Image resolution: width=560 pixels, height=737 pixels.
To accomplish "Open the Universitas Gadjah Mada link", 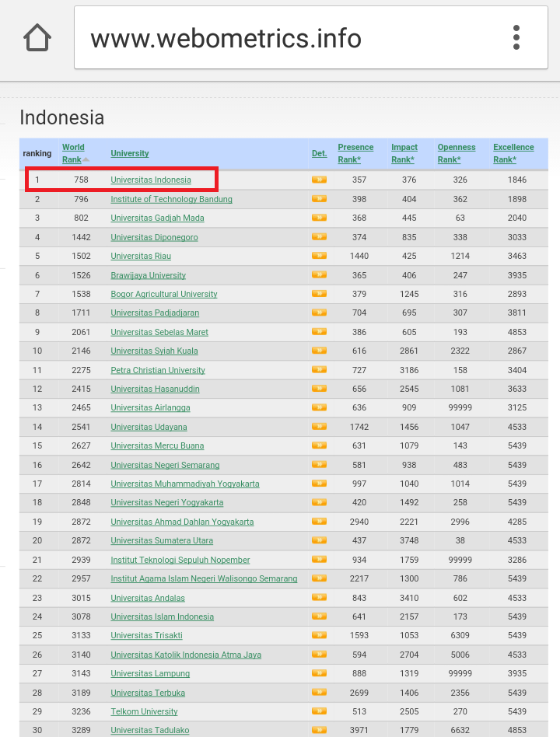I will tap(158, 218).
